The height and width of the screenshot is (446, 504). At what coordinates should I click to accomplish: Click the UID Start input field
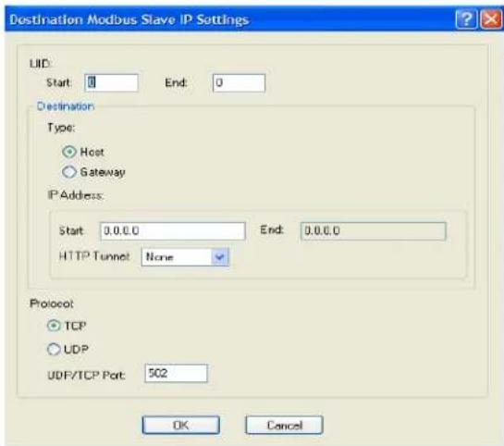[x=112, y=83]
